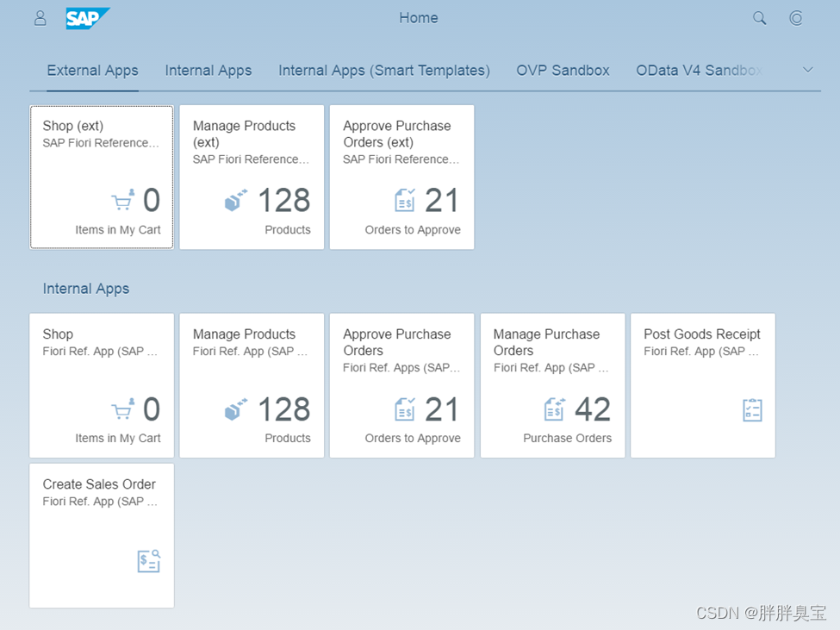This screenshot has width=840, height=630.
Task: Open Fiori Ref. App tile Manage Products
Action: 252,385
